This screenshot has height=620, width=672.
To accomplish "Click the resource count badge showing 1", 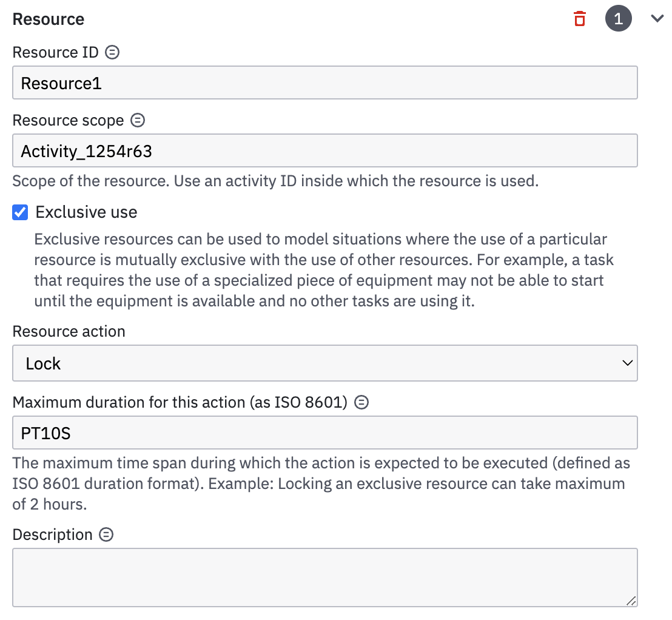I will pyautogui.click(x=618, y=19).
